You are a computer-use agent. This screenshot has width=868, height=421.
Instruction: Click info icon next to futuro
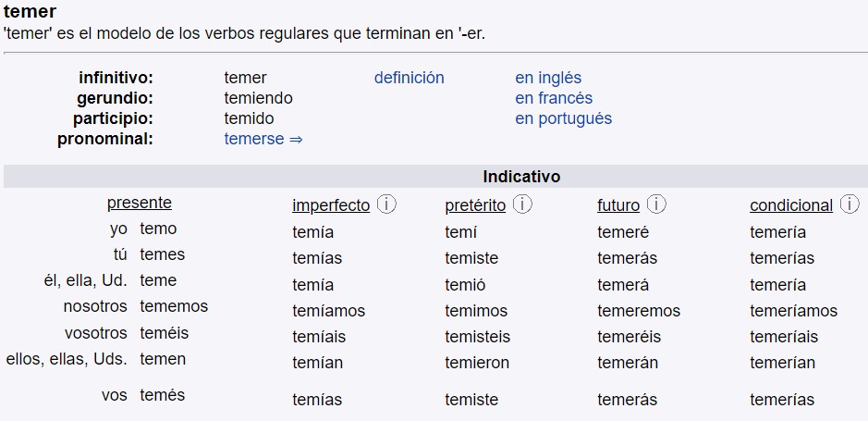(x=656, y=204)
